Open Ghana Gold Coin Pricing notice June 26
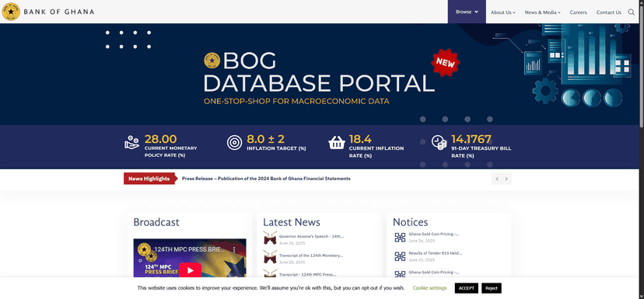The height and width of the screenshot is (299, 644). coord(433,235)
